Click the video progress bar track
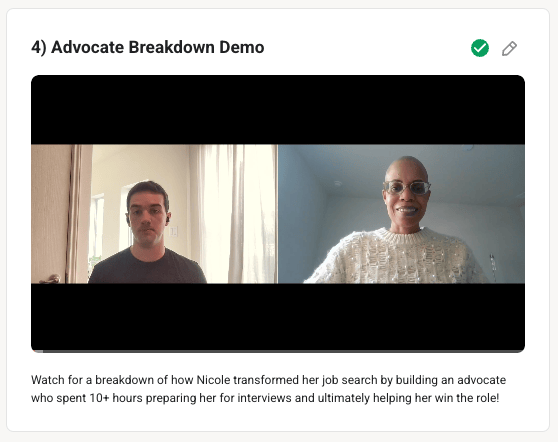Screen dimensions: 558x442 coord(278,351)
